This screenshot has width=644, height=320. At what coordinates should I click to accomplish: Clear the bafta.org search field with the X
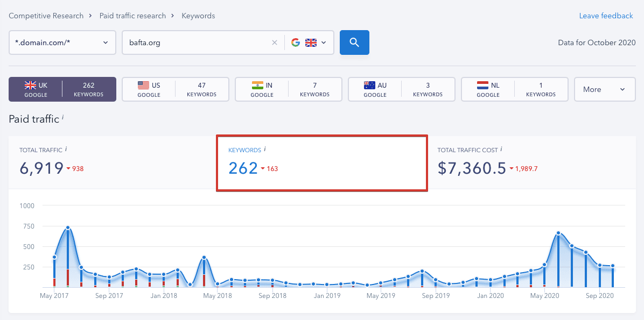point(275,42)
